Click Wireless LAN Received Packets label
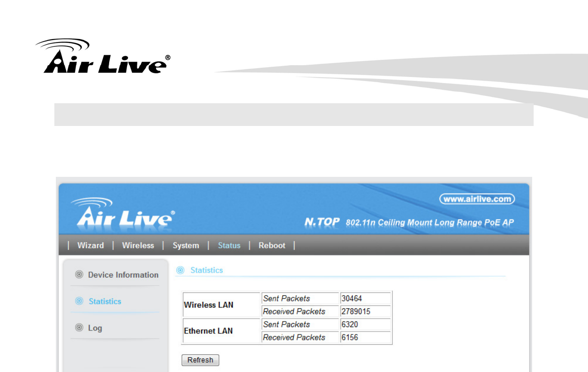This screenshot has height=372, width=588. (294, 311)
